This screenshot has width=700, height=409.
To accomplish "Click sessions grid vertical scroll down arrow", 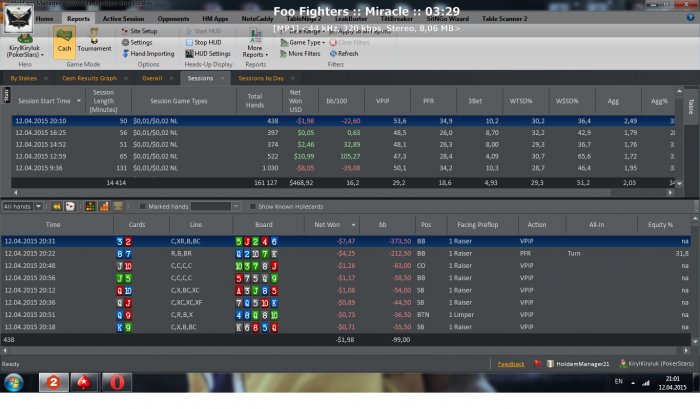I will click(679, 183).
